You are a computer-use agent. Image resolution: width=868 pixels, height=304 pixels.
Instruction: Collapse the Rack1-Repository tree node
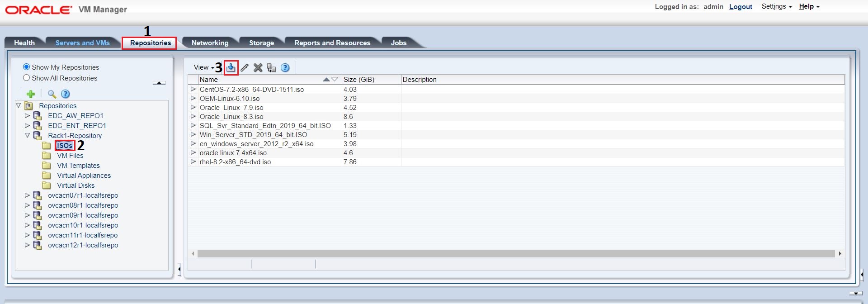(27, 136)
